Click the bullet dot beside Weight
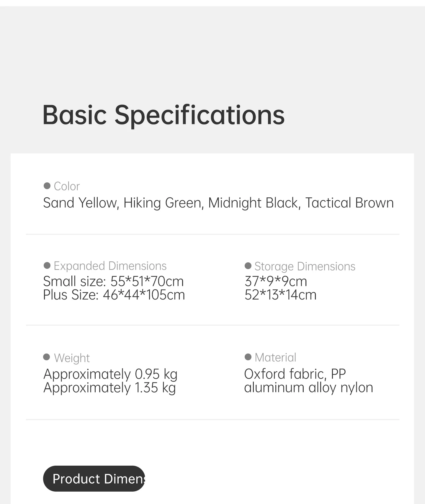Screen dimensions: 425x504 [x=47, y=357]
